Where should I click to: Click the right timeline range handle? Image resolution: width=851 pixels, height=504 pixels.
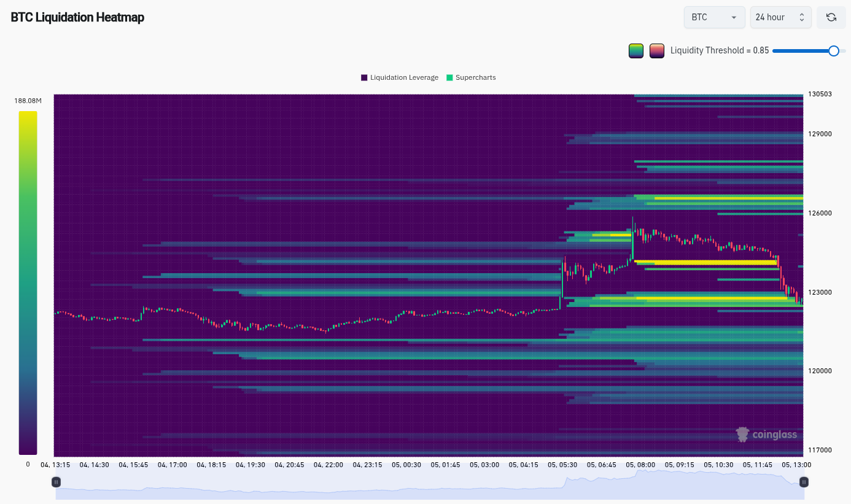pos(804,482)
